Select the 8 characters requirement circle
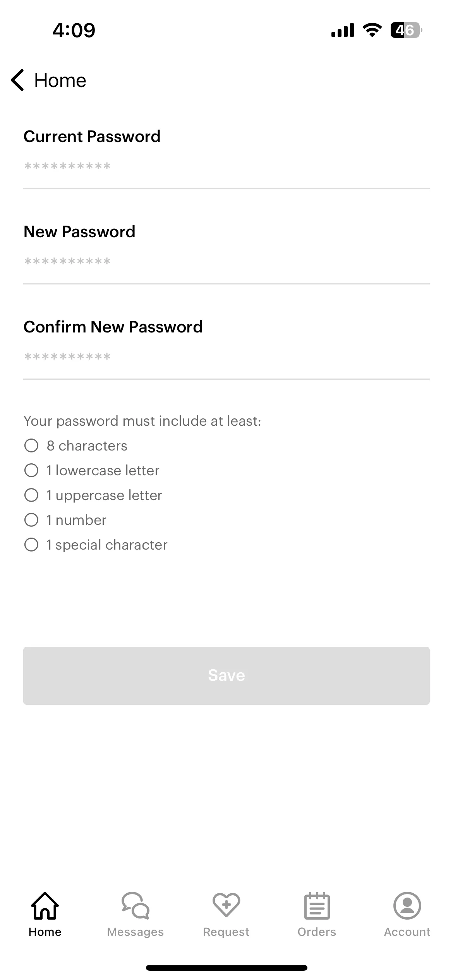Viewport: 453px width, 980px height. 31,445
